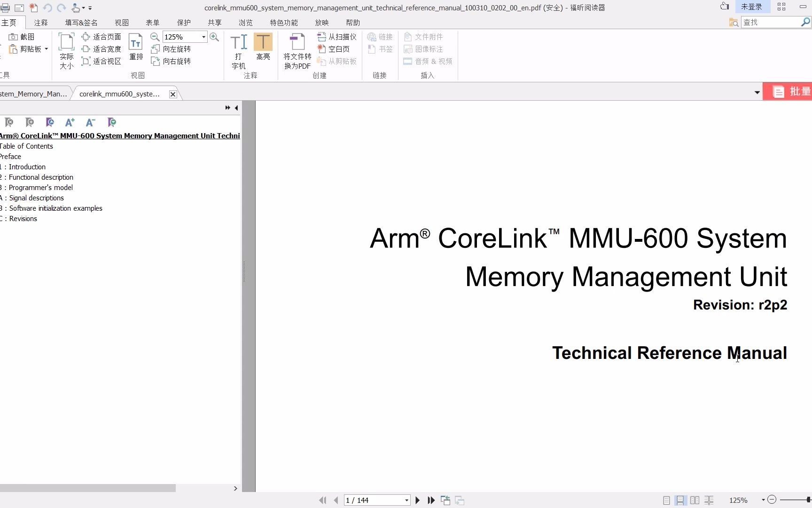Open the Table of Contents bookmark
812x508 pixels.
click(x=26, y=146)
